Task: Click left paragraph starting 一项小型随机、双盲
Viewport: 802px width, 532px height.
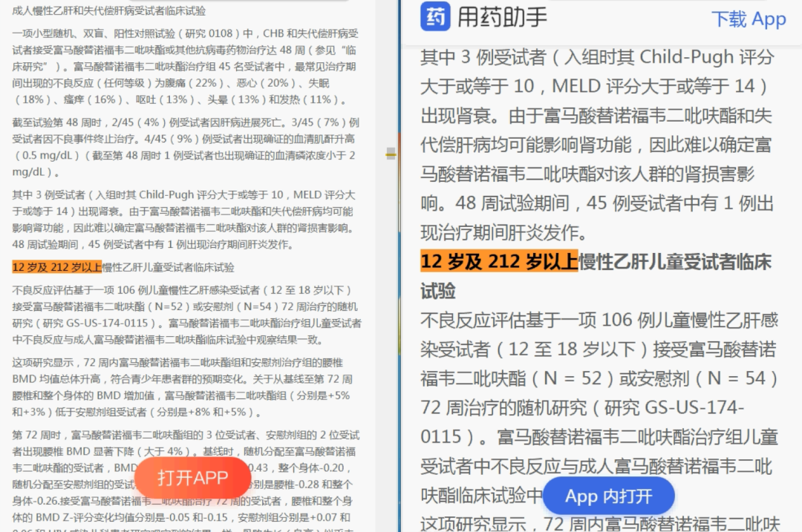Action: tap(186, 66)
